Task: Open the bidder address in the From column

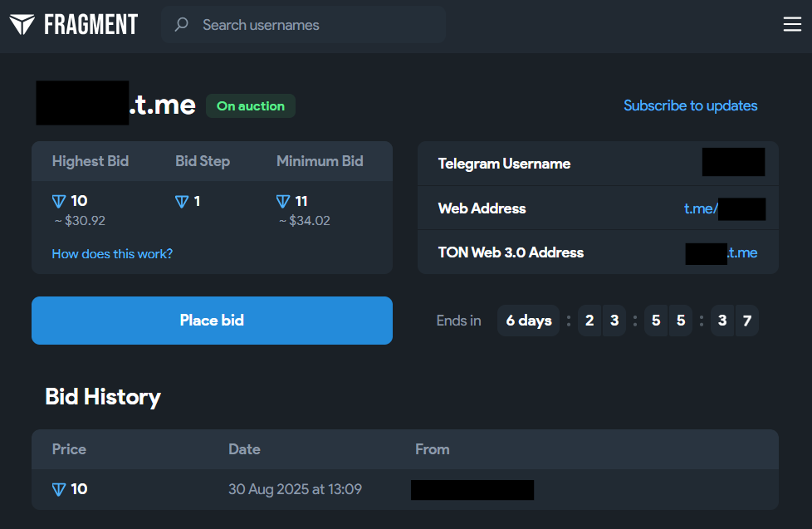Action: pyautogui.click(x=472, y=489)
